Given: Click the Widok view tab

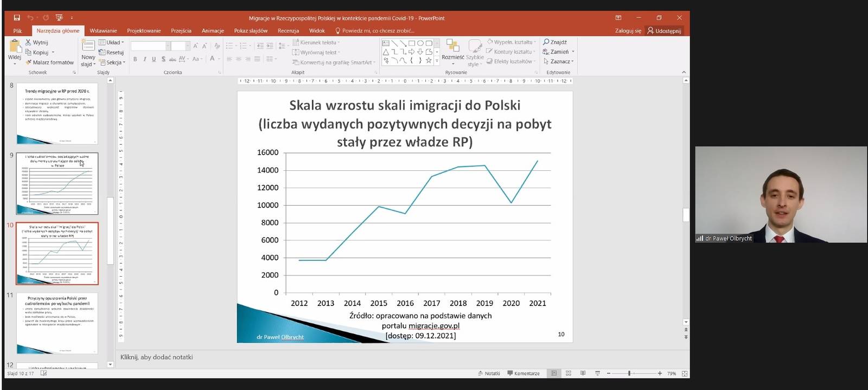Looking at the screenshot, I should point(317,31).
